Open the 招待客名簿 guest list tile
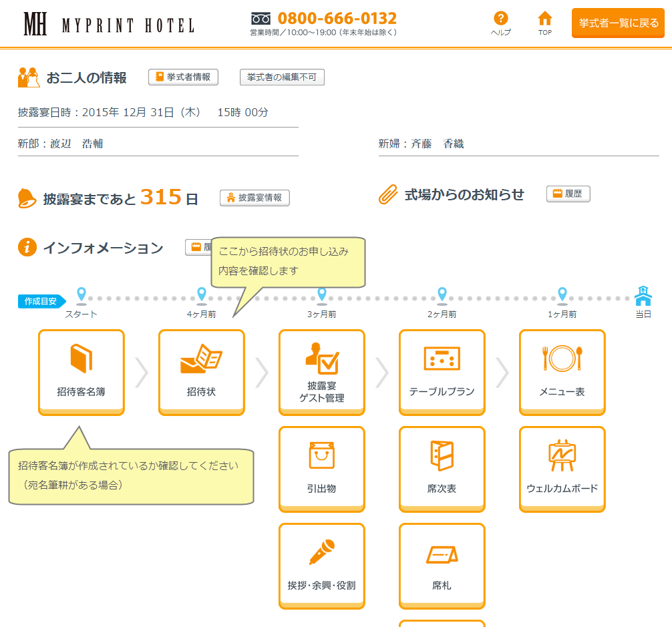The image size is (672, 627). 81,371
